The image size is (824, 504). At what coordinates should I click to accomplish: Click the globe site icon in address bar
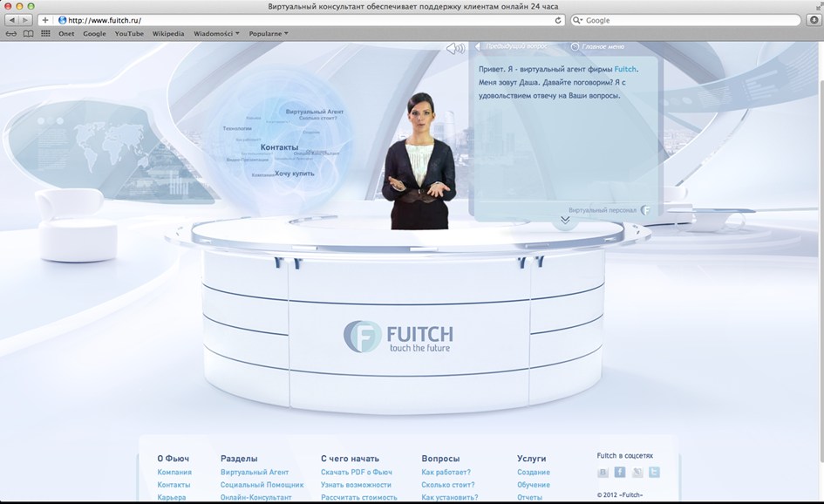tap(63, 20)
